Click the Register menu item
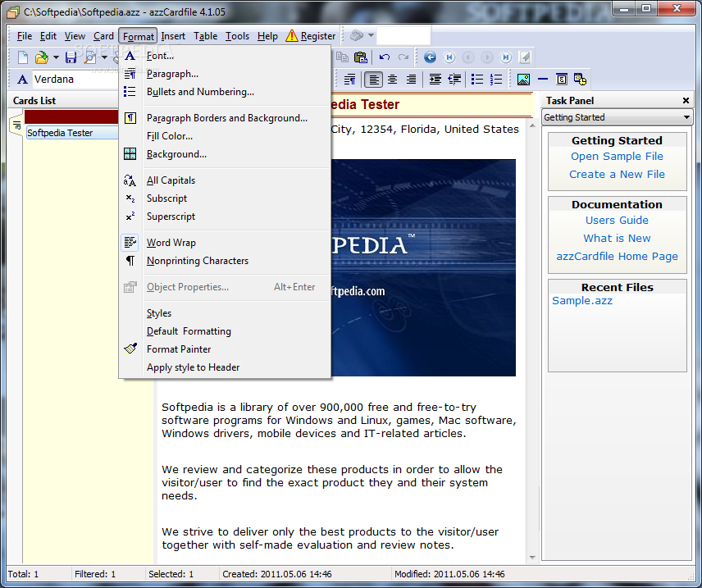The width and height of the screenshot is (702, 588). coord(311,36)
